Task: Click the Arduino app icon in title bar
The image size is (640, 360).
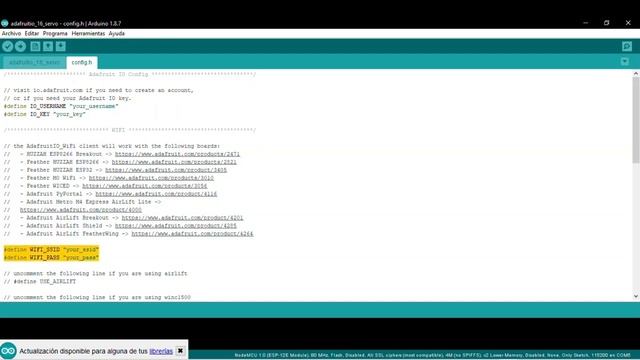Action: 4,23
